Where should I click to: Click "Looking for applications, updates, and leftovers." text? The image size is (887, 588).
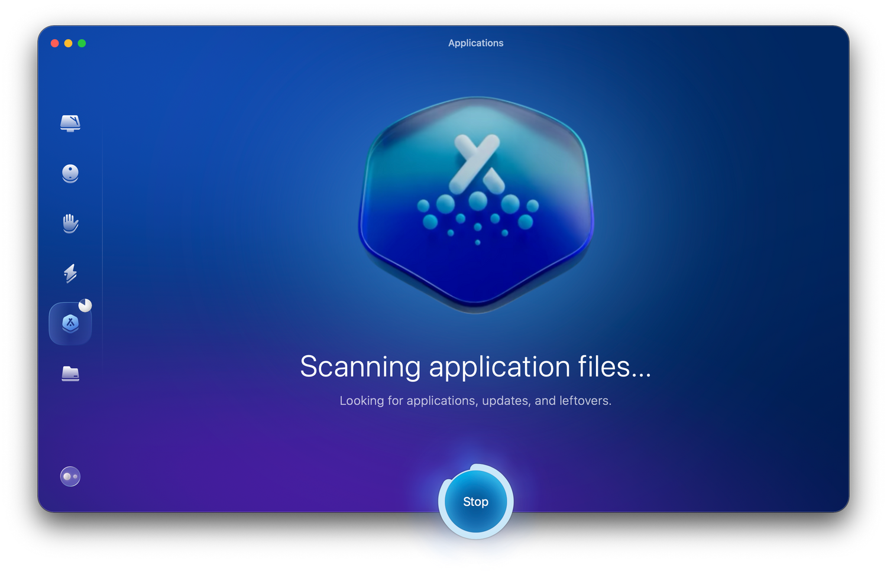475,401
